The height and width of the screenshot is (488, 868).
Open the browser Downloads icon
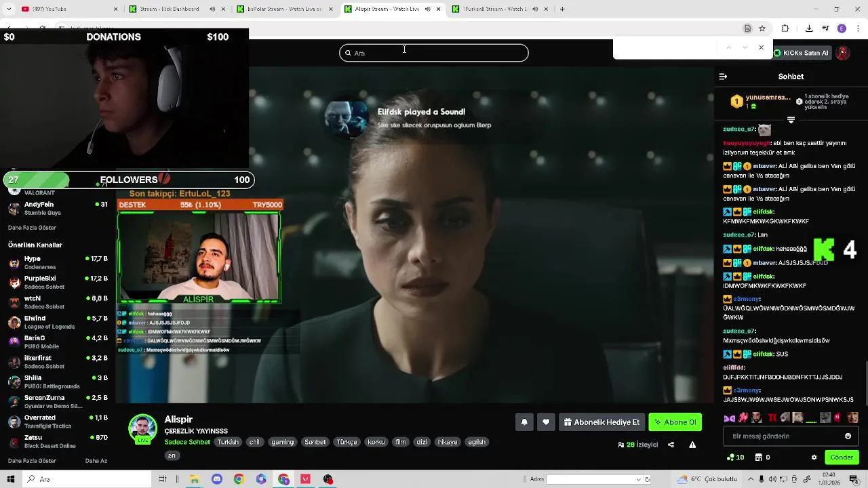click(809, 28)
